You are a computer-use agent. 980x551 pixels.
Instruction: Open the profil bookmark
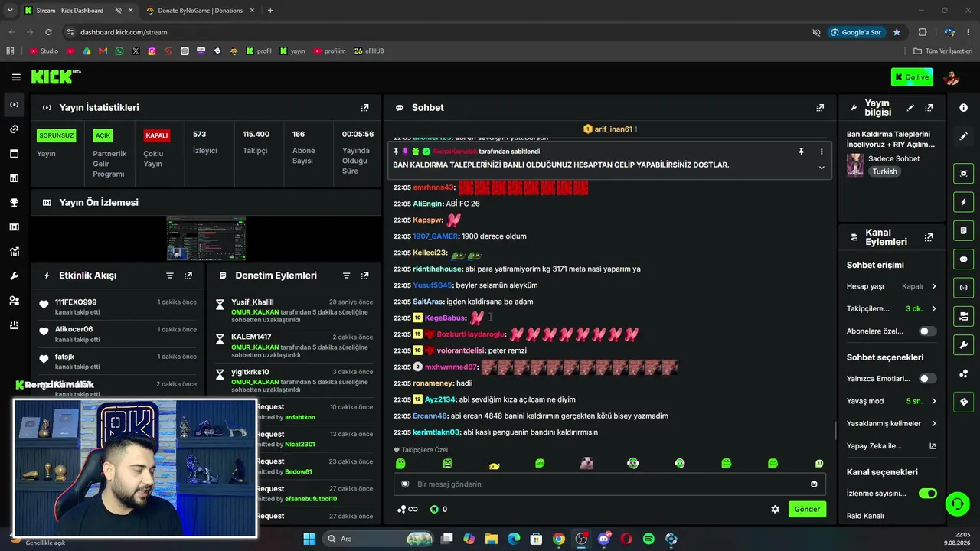pos(259,51)
